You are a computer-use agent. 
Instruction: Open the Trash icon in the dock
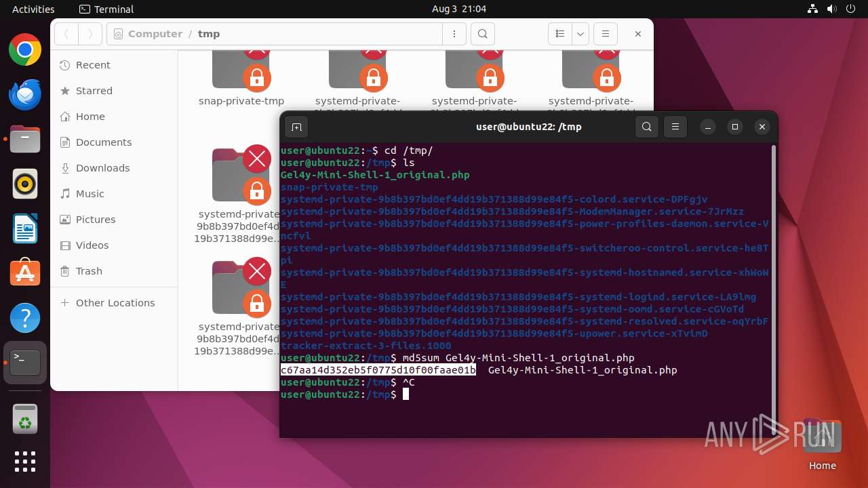25,418
